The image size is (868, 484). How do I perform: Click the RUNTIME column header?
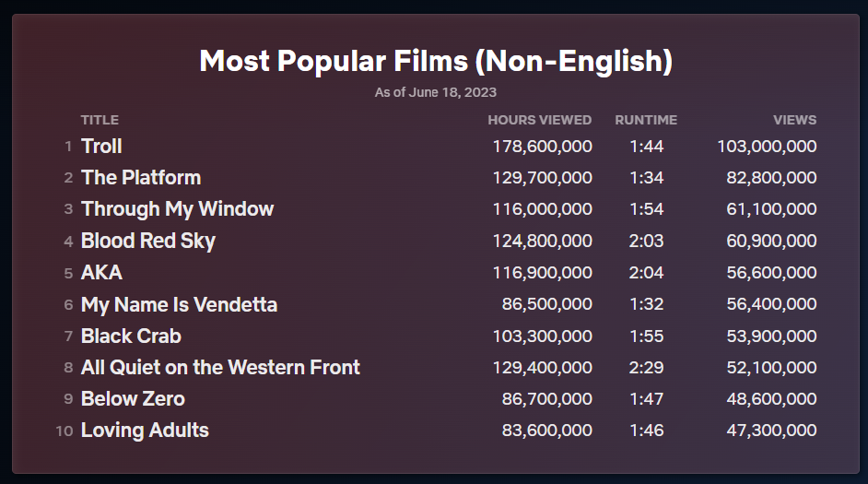pyautogui.click(x=646, y=120)
